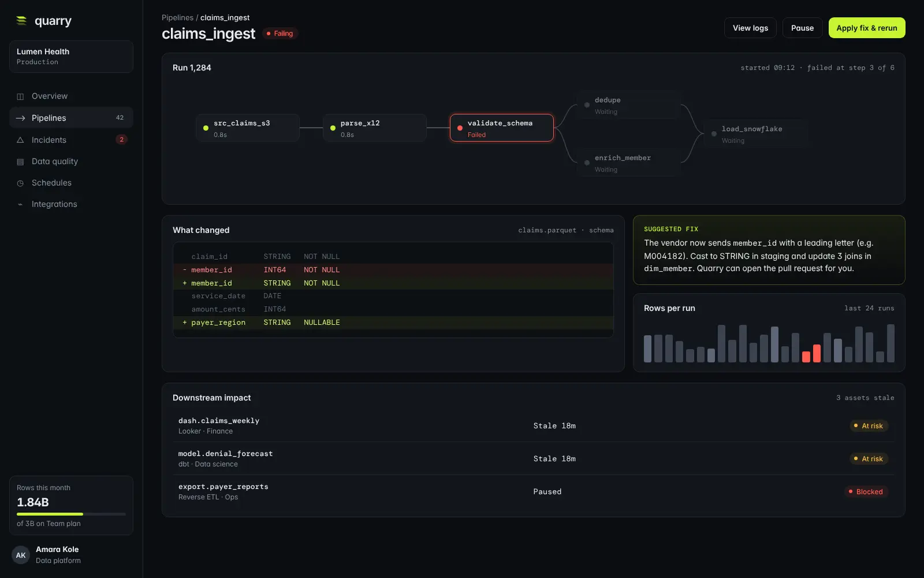924x578 pixels.
Task: Open export.payer_reports downstream asset
Action: tap(533, 491)
